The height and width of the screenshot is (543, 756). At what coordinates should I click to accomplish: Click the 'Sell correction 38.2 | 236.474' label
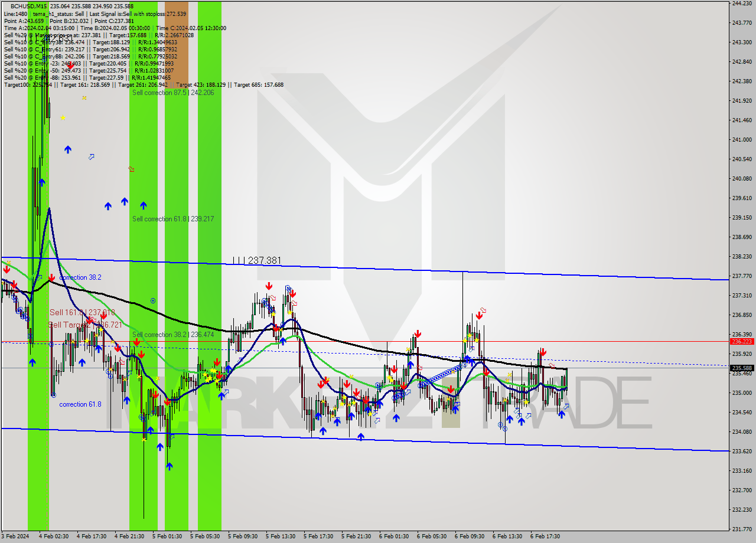click(173, 335)
